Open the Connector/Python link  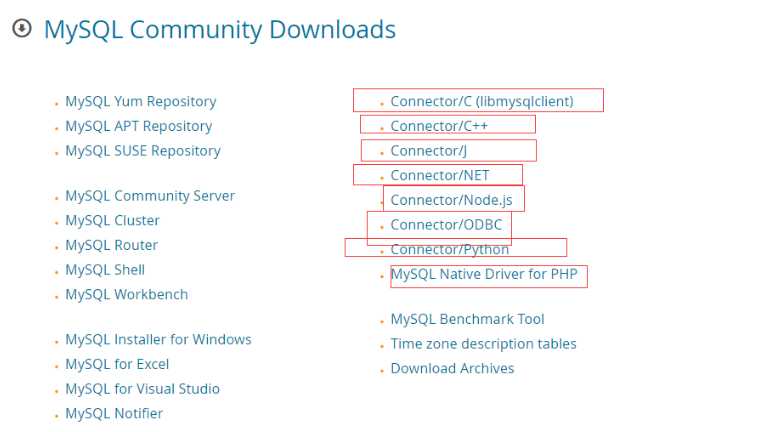coord(450,249)
